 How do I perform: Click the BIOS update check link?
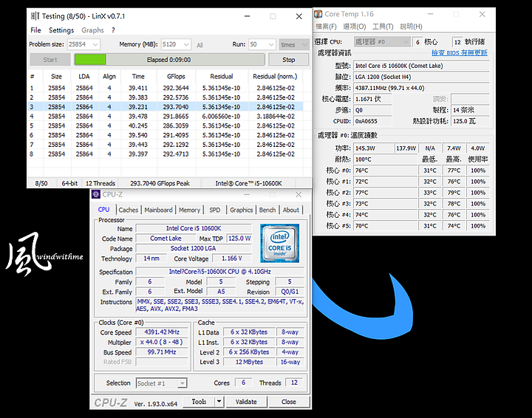point(460,52)
